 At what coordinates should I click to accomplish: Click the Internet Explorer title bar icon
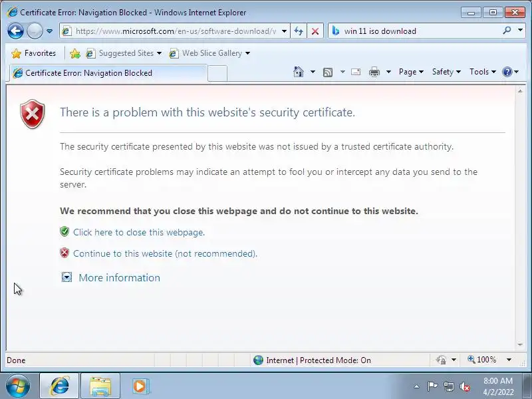(12, 12)
